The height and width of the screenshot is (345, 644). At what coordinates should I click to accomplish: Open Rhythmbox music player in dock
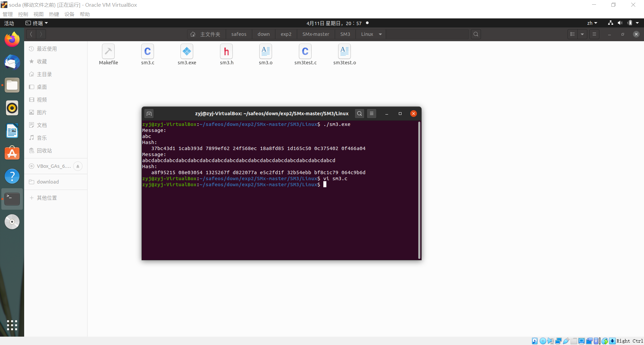pos(12,108)
